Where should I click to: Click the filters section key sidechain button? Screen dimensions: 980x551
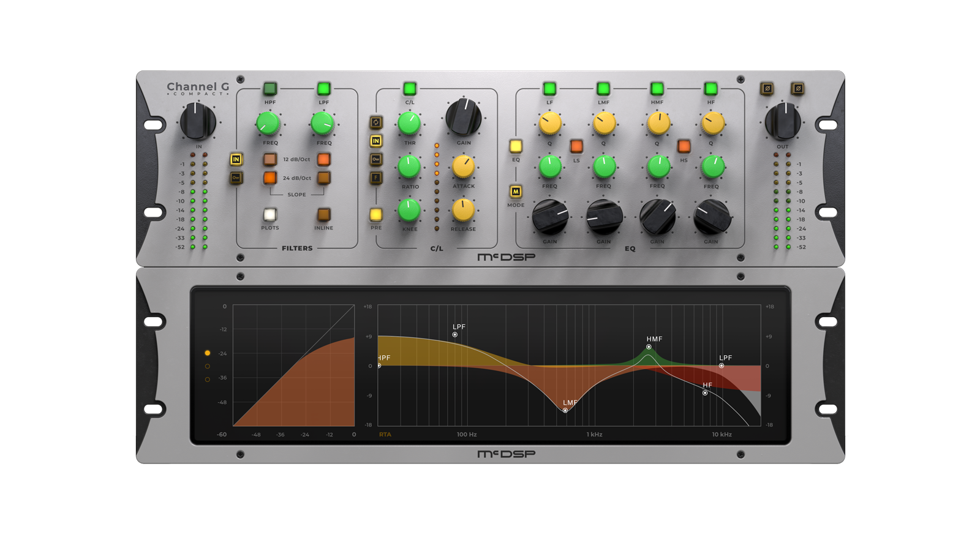tap(236, 178)
